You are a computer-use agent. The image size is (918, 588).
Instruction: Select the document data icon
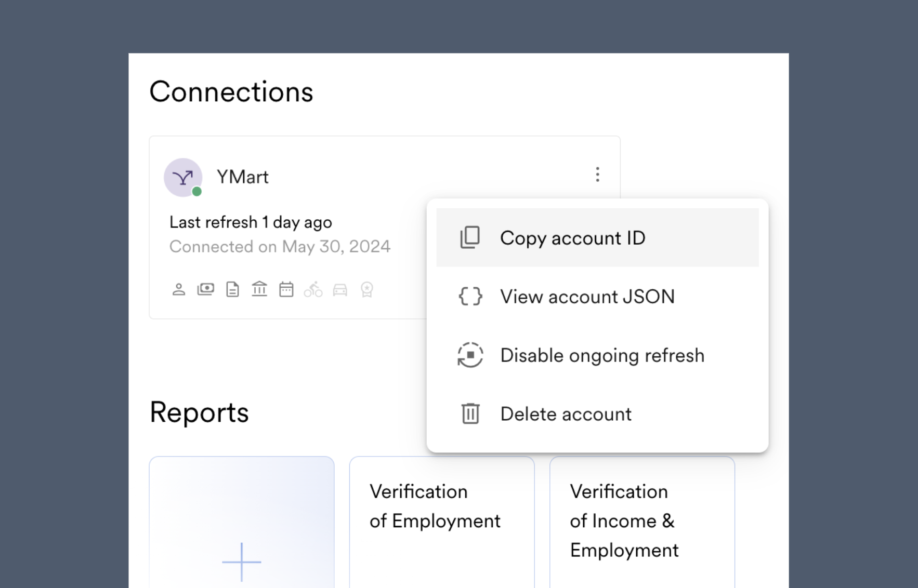(233, 289)
